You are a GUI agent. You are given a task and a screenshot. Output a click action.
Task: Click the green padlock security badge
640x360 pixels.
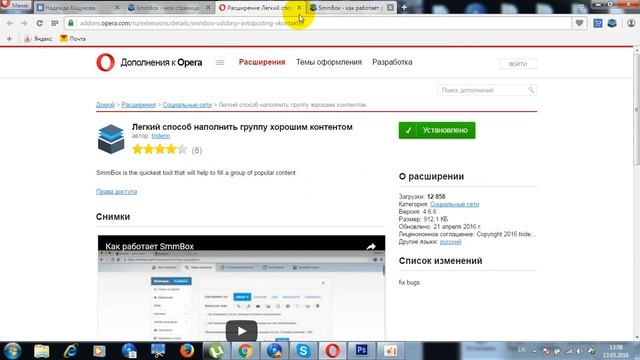tap(71, 23)
